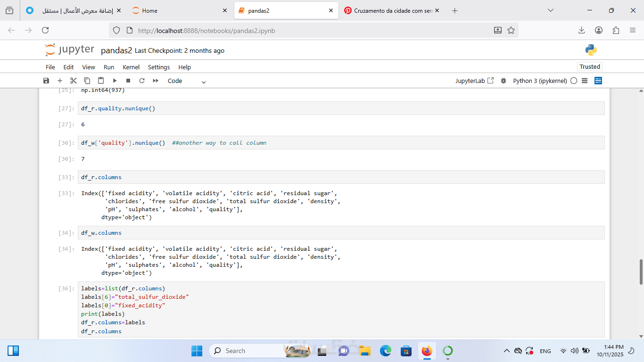
Task: Click the browser address bar URL
Action: pos(206,31)
